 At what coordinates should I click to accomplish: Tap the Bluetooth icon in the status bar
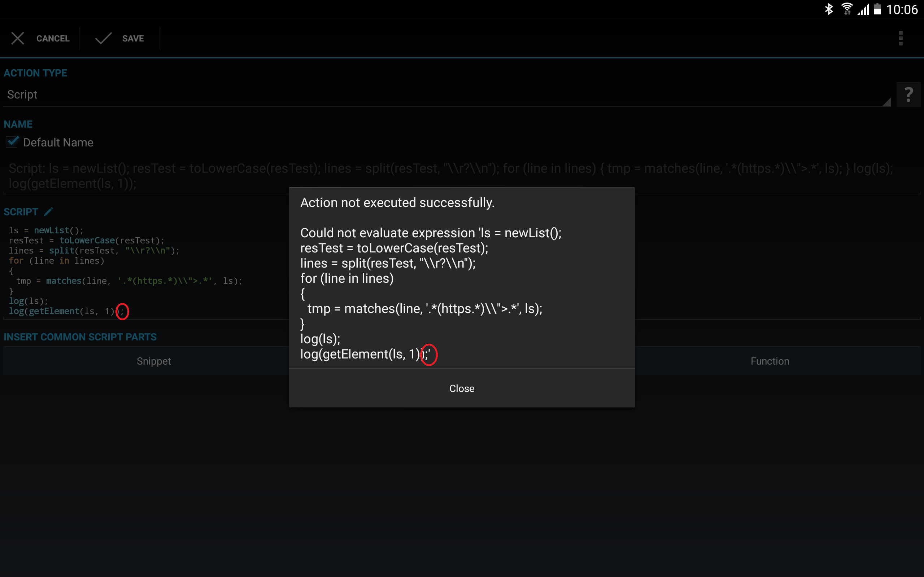(829, 9)
